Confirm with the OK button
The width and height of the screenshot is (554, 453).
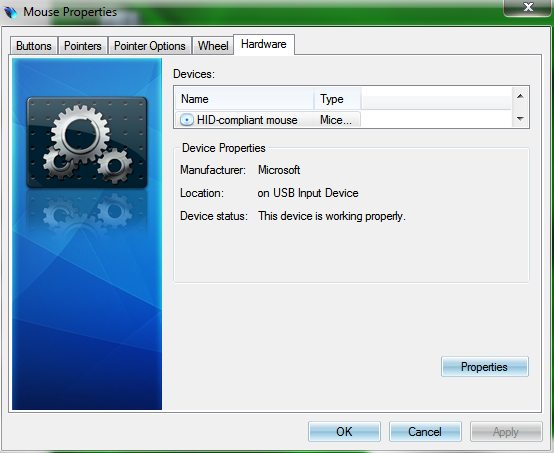344,431
